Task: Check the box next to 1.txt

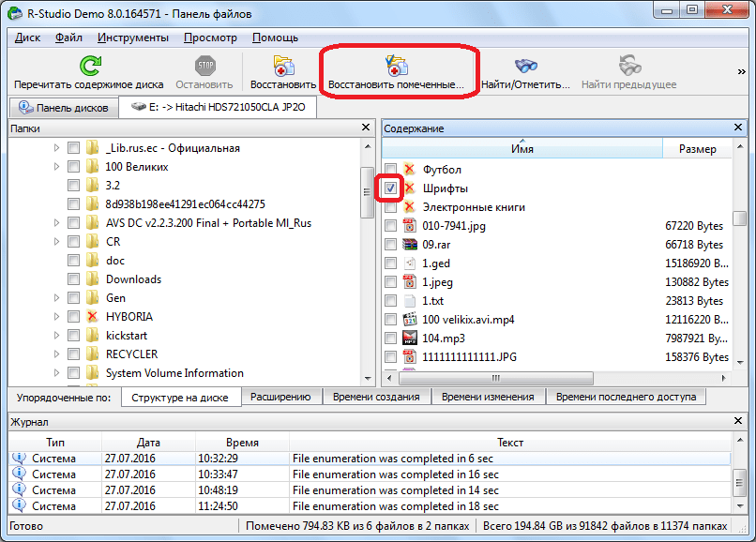Action: [390, 301]
